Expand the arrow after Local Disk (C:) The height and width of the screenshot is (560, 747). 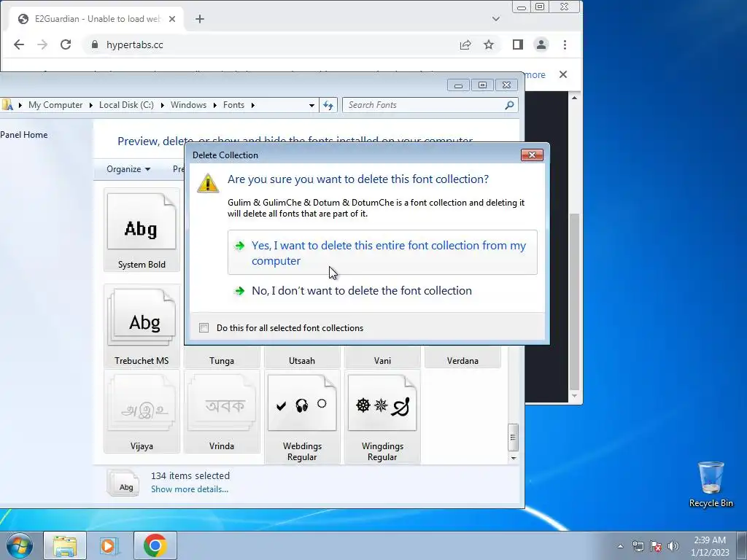coord(162,105)
